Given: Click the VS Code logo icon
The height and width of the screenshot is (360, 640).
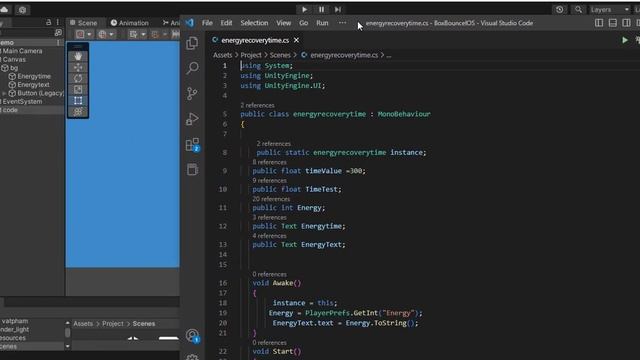Looking at the screenshot, I should [x=190, y=23].
